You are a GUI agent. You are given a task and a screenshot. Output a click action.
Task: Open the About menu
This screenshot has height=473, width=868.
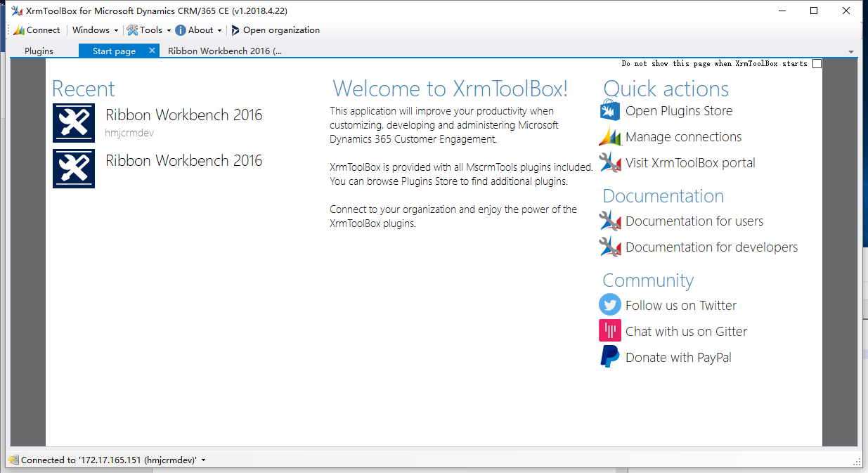(x=200, y=30)
